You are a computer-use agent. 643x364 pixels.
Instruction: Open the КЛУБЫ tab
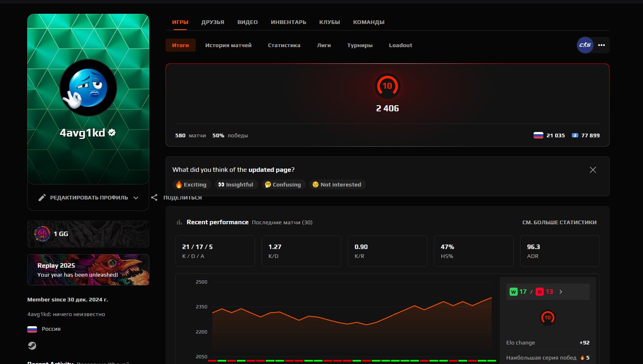pos(329,22)
